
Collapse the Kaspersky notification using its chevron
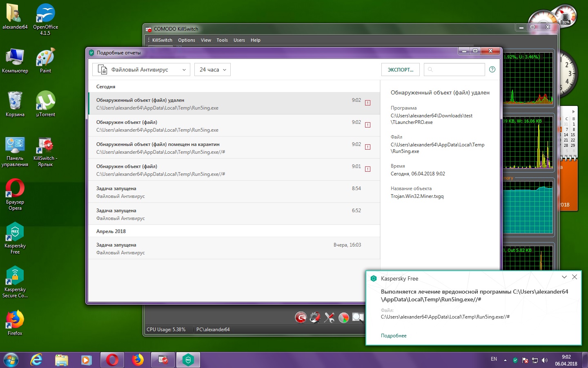pos(564,277)
